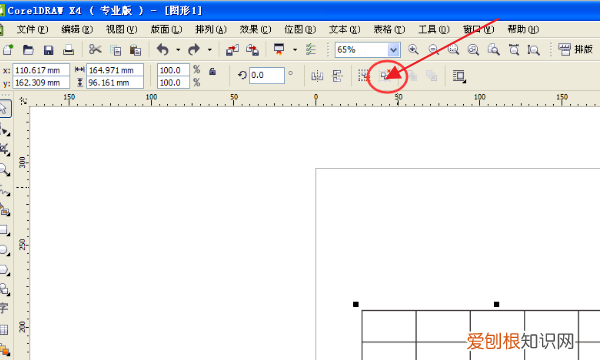Select the Text tool (字) in toolbox

[4, 308]
